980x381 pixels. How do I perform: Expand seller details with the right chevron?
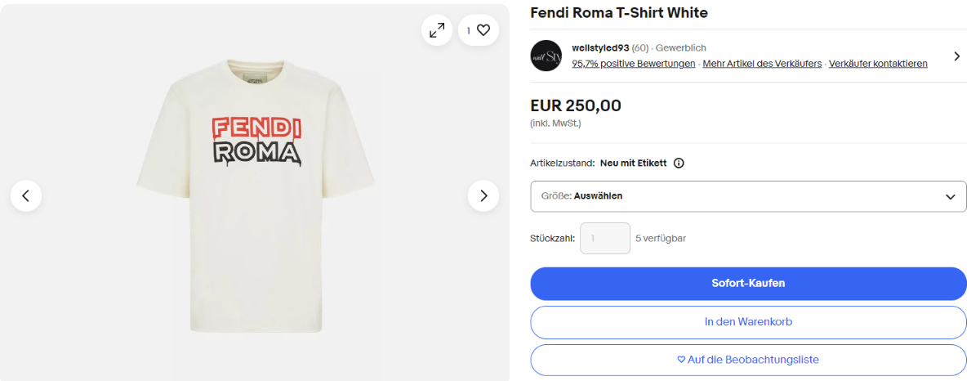(x=956, y=56)
